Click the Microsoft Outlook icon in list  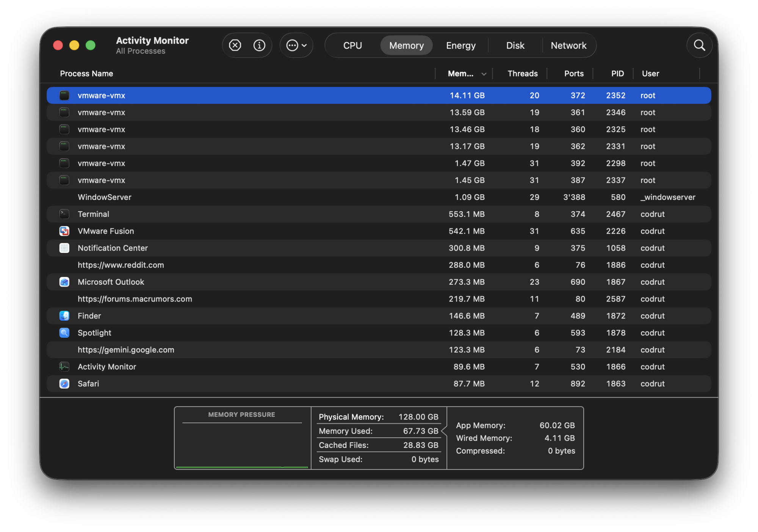tap(64, 282)
